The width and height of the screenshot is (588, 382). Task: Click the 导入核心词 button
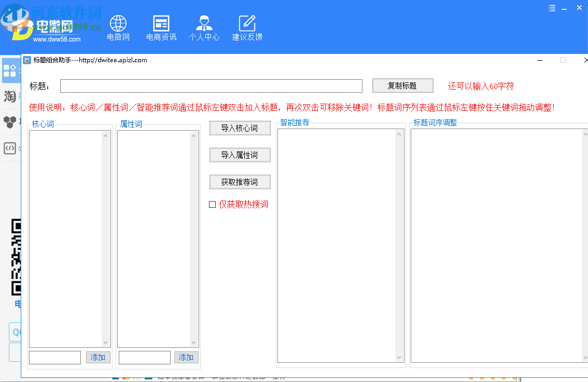point(240,128)
